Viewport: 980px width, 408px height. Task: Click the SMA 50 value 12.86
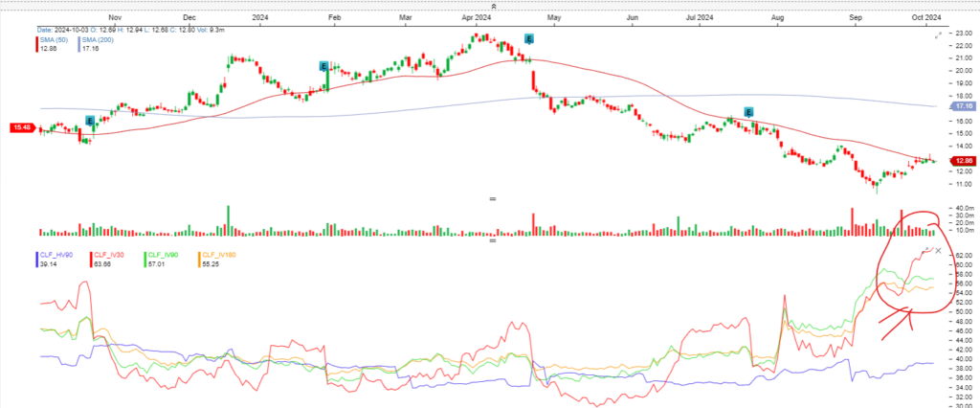[x=50, y=48]
